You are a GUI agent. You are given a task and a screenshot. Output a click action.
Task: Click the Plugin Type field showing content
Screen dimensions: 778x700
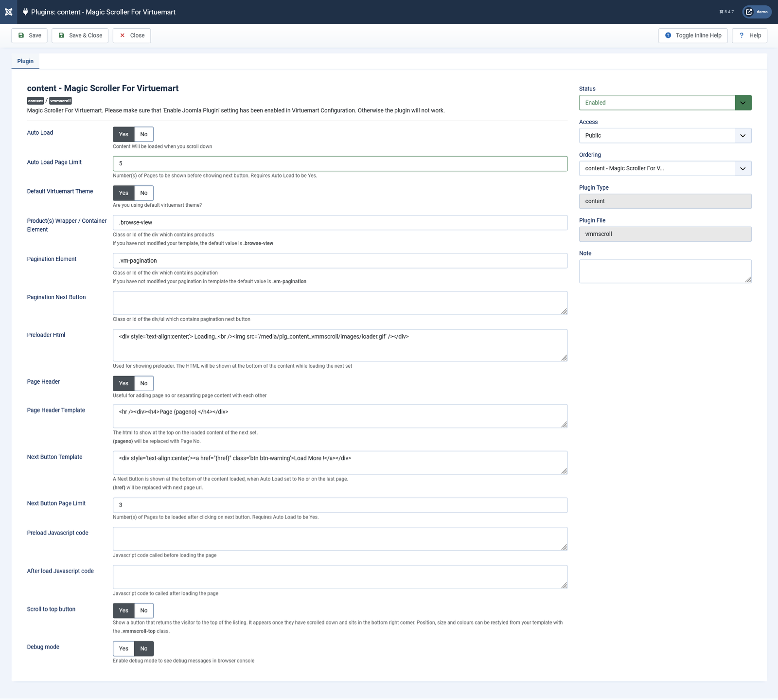665,201
